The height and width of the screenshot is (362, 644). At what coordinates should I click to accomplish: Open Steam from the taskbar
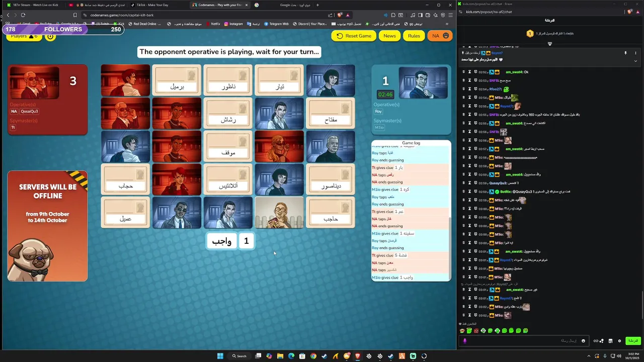[x=325, y=356]
